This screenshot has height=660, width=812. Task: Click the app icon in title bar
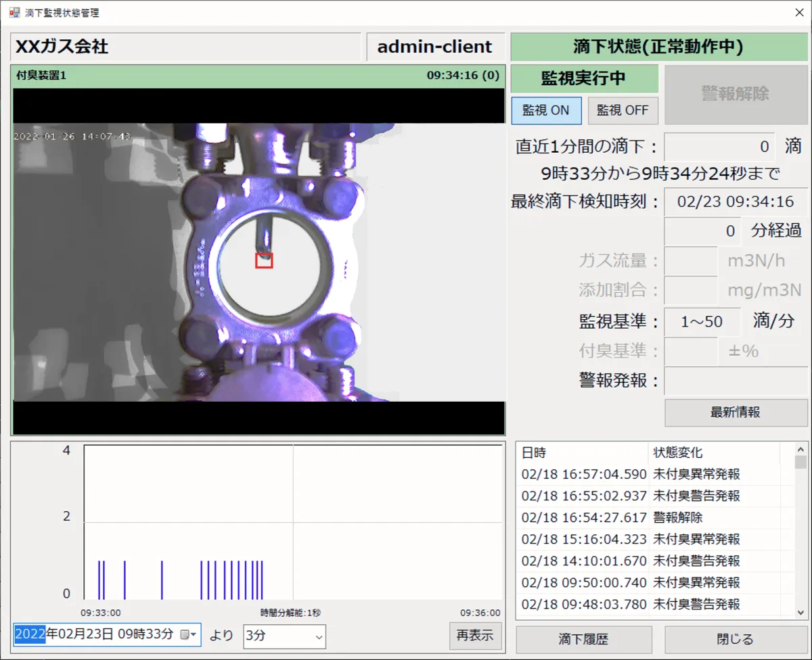(14, 13)
